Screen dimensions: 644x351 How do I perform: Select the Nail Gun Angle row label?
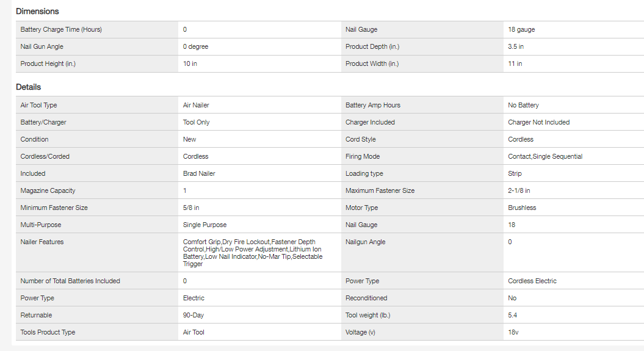[42, 46]
